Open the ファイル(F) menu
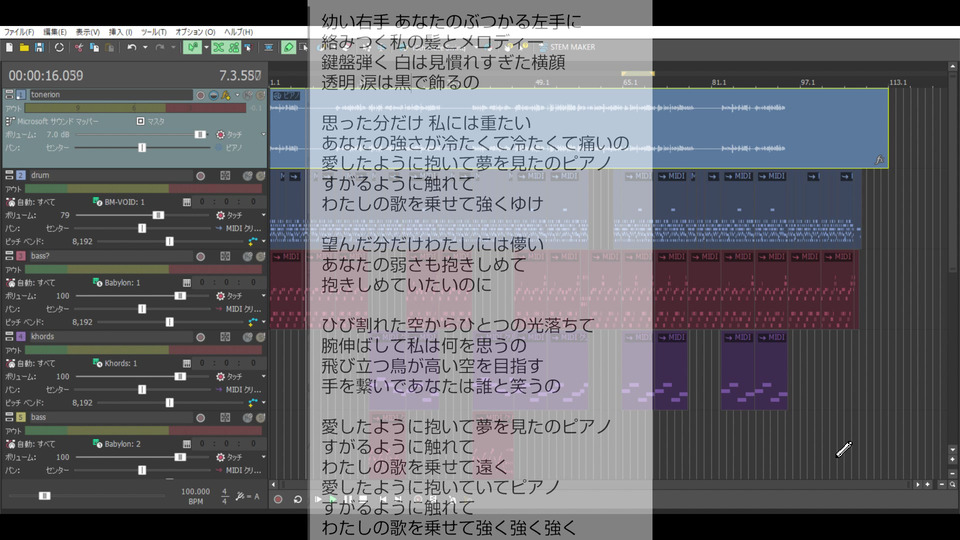The image size is (960, 540). (19, 32)
